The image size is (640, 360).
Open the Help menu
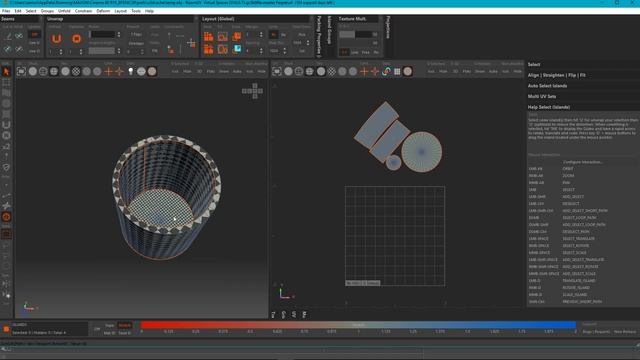[149, 11]
